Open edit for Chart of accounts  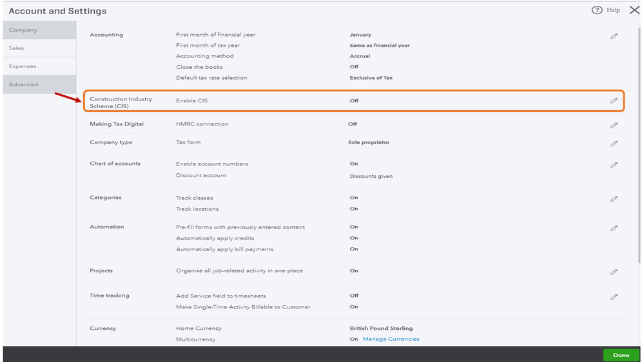coord(614,166)
